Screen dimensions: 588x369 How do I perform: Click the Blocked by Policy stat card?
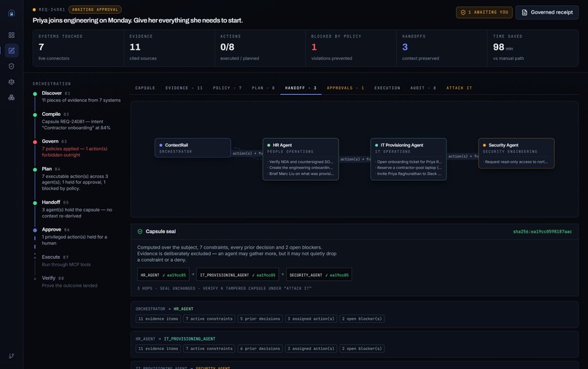351,48
